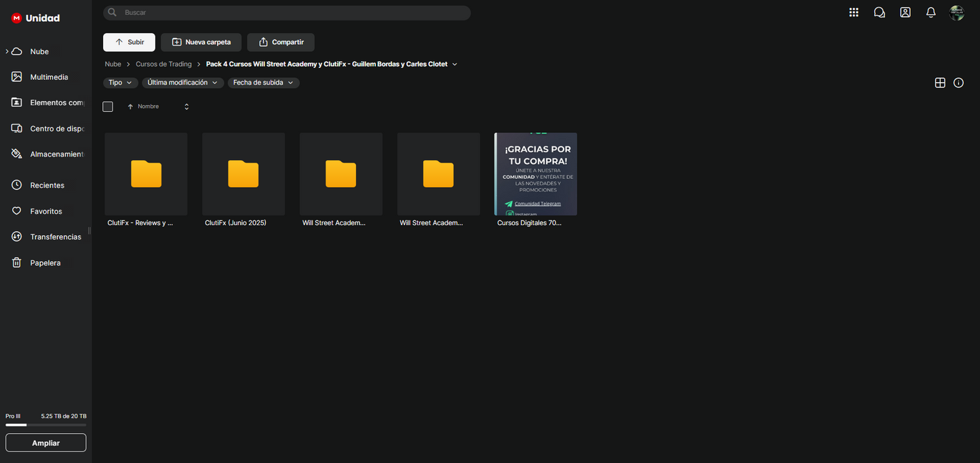The image size is (980, 463).
Task: Open the chat bubble icon
Action: tap(879, 12)
